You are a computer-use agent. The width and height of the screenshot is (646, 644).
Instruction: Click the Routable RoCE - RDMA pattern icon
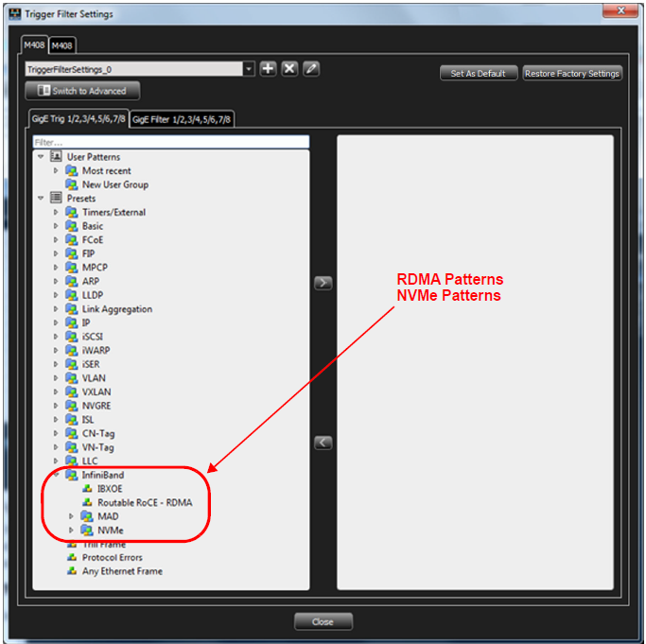tap(87, 502)
